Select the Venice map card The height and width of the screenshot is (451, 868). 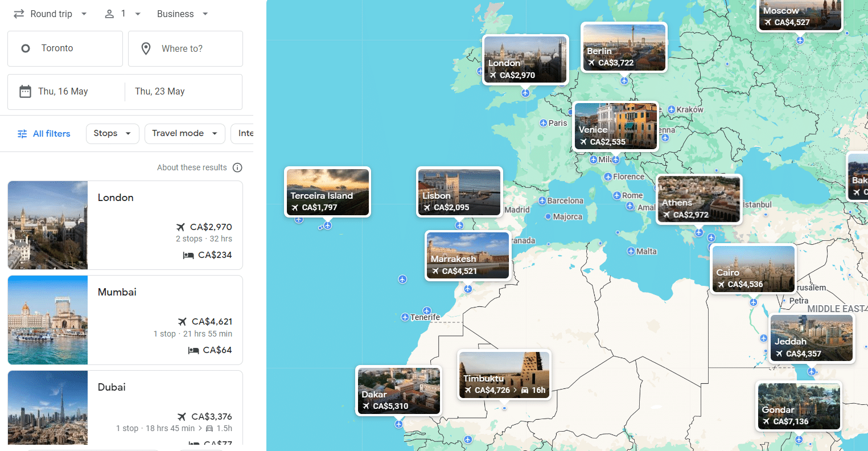(616, 126)
